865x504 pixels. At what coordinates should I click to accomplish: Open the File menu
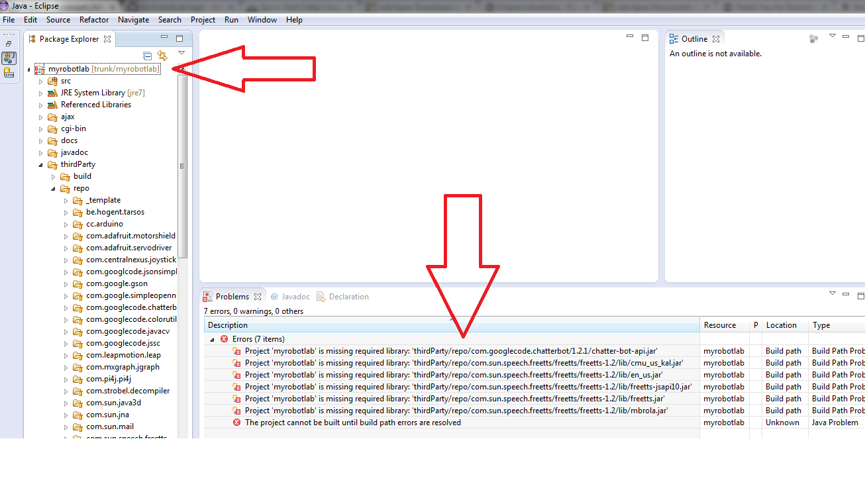(9, 20)
